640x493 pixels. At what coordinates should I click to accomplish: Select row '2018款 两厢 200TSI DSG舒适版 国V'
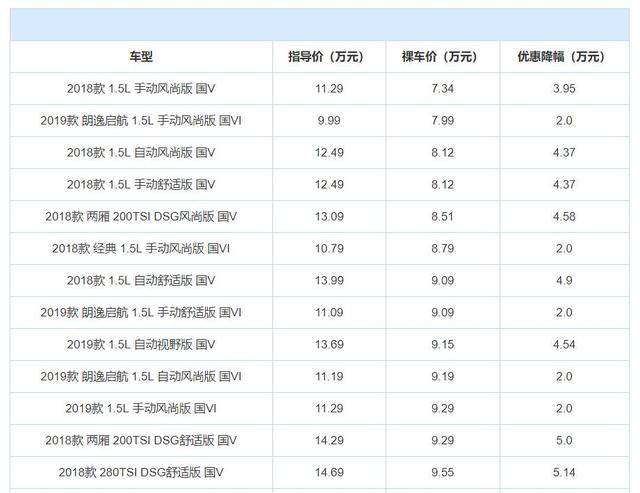(320, 441)
